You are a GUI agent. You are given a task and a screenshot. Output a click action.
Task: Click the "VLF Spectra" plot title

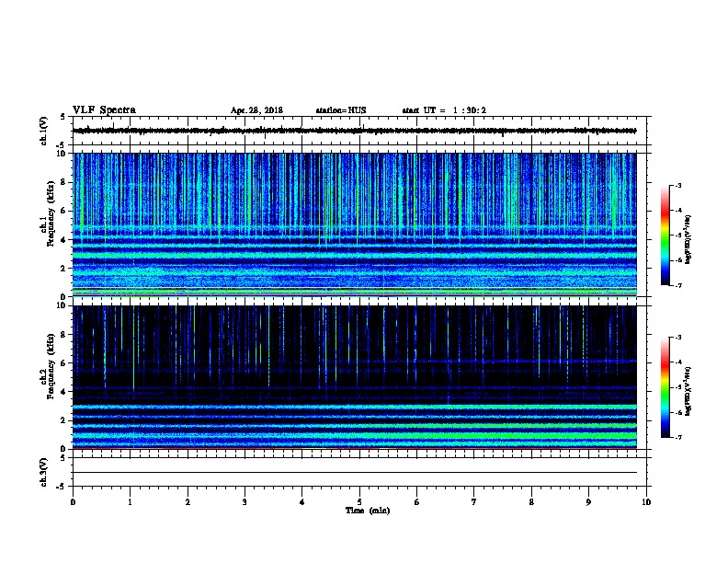[x=104, y=110]
